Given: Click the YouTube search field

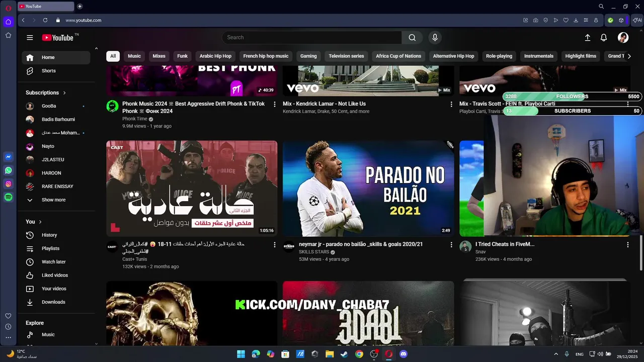Looking at the screenshot, I should click(312, 38).
